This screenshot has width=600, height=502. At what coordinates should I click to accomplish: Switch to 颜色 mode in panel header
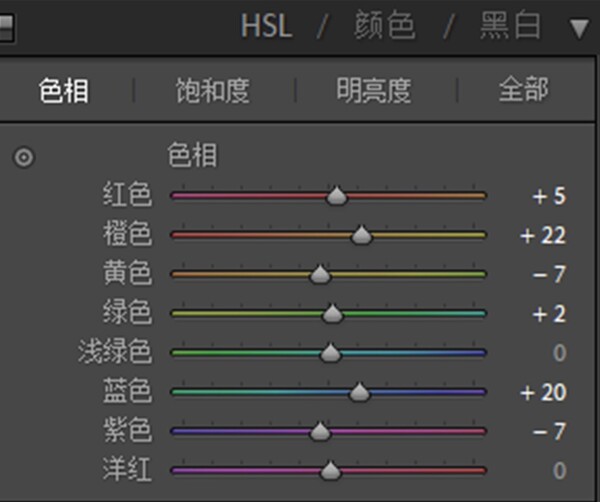(384, 25)
